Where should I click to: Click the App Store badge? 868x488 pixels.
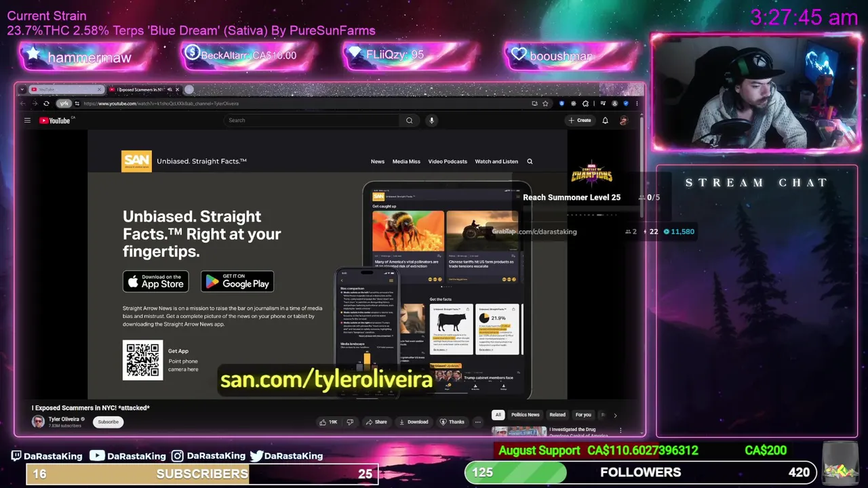click(x=156, y=281)
